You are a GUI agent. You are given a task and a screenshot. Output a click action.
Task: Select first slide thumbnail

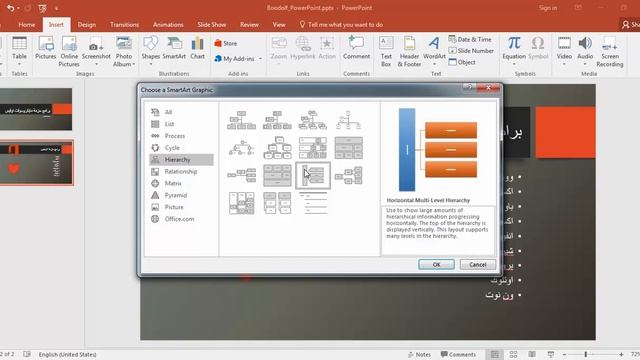click(36, 109)
